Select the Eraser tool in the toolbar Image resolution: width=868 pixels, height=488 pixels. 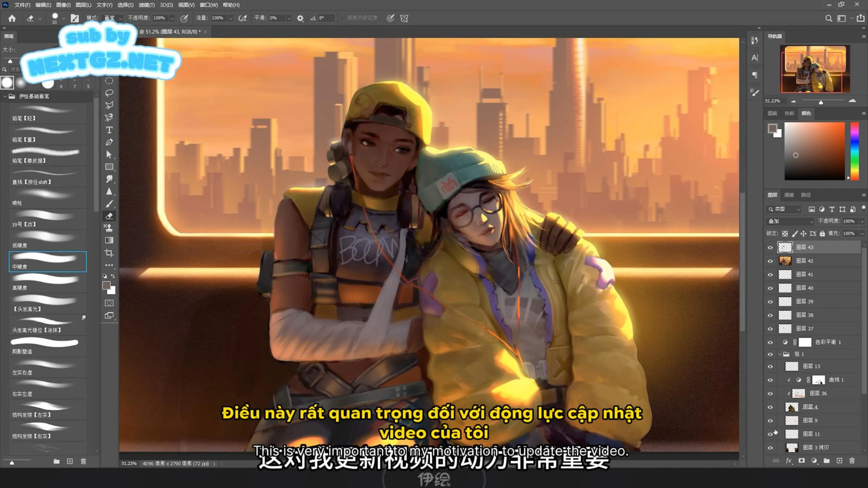(x=109, y=216)
